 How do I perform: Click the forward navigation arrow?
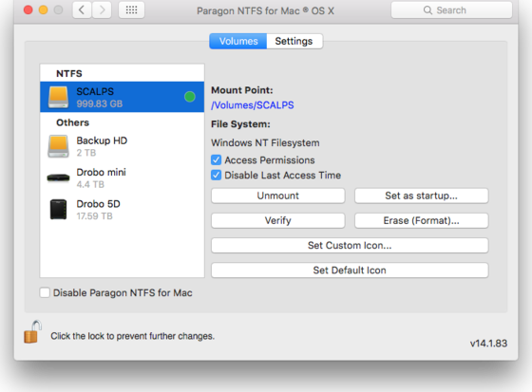(x=102, y=10)
